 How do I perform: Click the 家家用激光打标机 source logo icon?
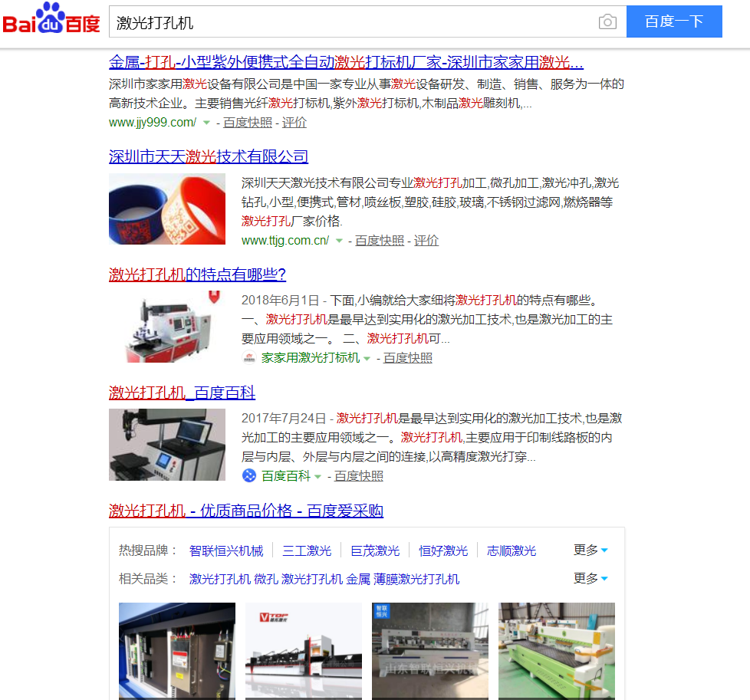[249, 357]
